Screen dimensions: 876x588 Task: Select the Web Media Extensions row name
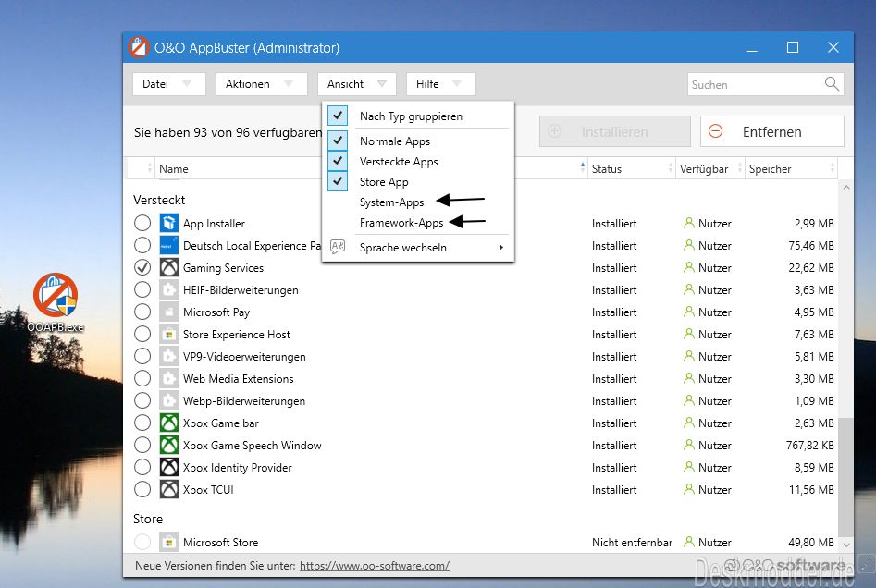click(238, 379)
